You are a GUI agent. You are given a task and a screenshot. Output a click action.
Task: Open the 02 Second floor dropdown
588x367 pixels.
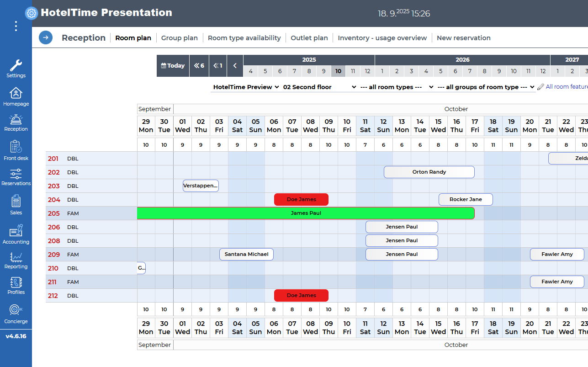coord(319,87)
